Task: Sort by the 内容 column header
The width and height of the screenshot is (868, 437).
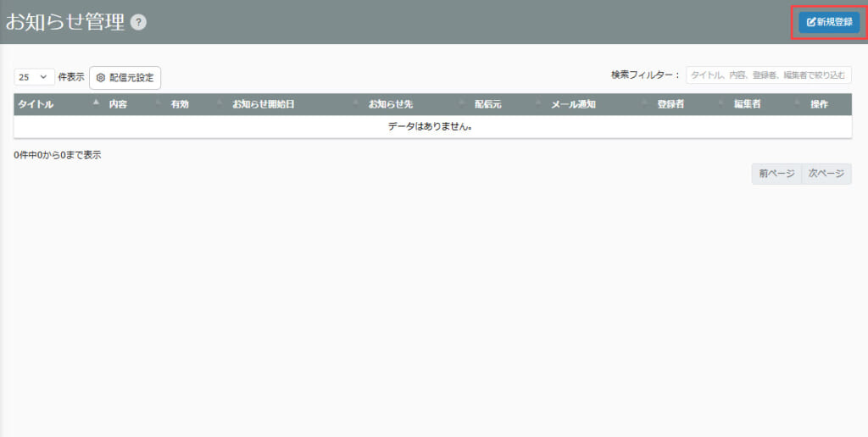Action: (118, 104)
